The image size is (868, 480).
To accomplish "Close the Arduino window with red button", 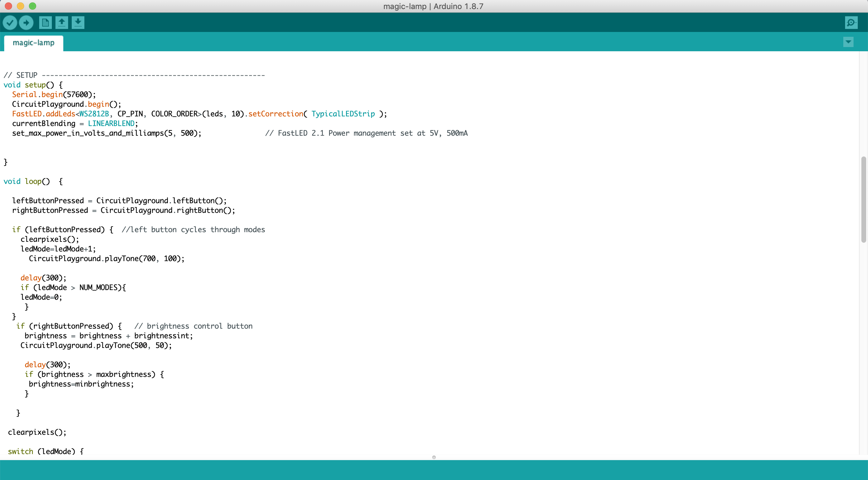I will pos(9,6).
